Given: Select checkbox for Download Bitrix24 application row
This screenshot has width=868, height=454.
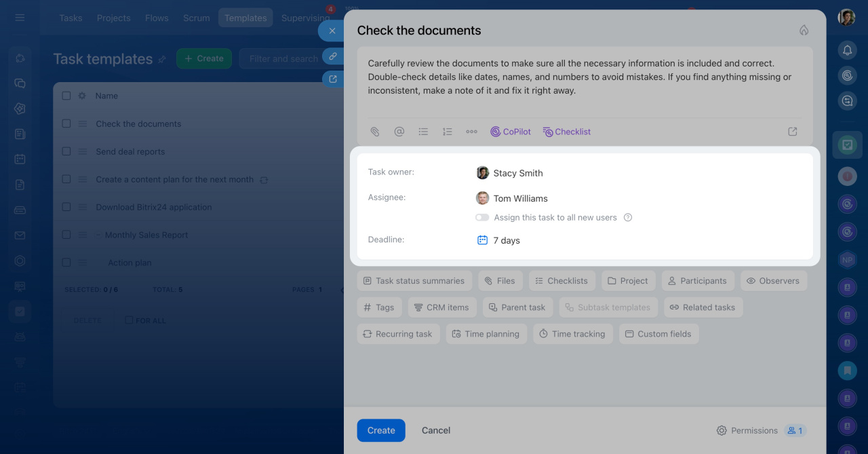Looking at the screenshot, I should [x=66, y=207].
